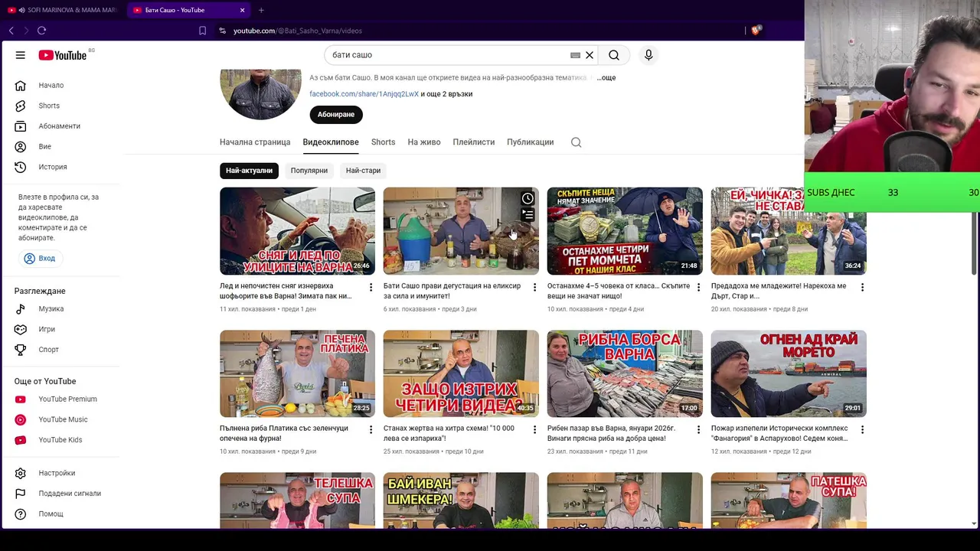Image resolution: width=980 pixels, height=551 pixels.
Task: Reload the page in browser
Action: pyautogui.click(x=41, y=31)
